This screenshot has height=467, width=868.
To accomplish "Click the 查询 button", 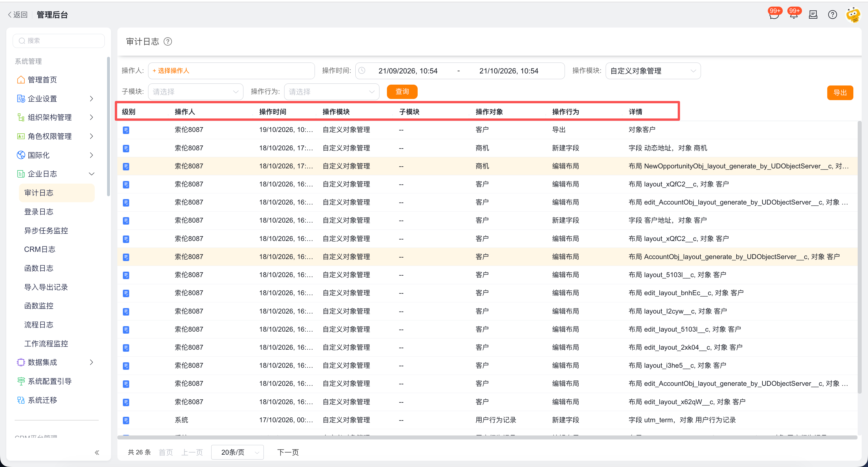I will tap(402, 92).
